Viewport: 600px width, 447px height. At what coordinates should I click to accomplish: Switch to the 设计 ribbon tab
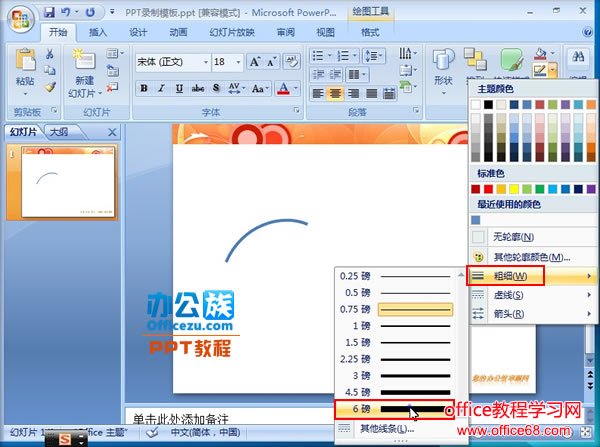click(x=138, y=33)
